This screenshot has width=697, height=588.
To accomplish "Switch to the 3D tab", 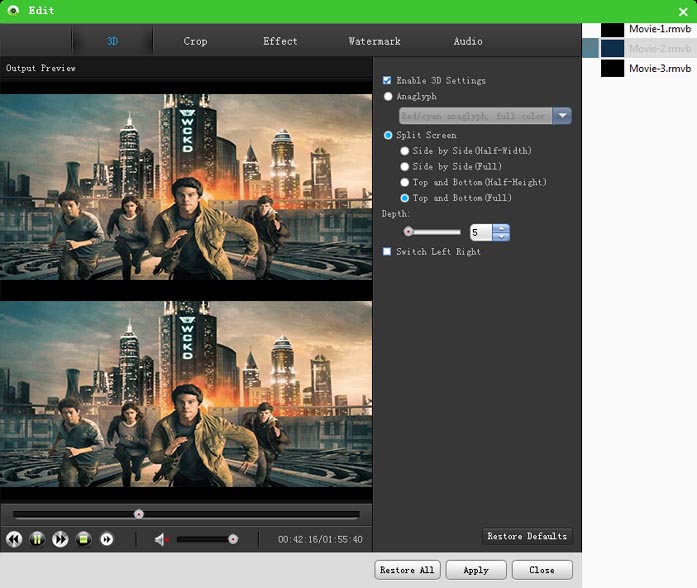I will (x=112, y=41).
